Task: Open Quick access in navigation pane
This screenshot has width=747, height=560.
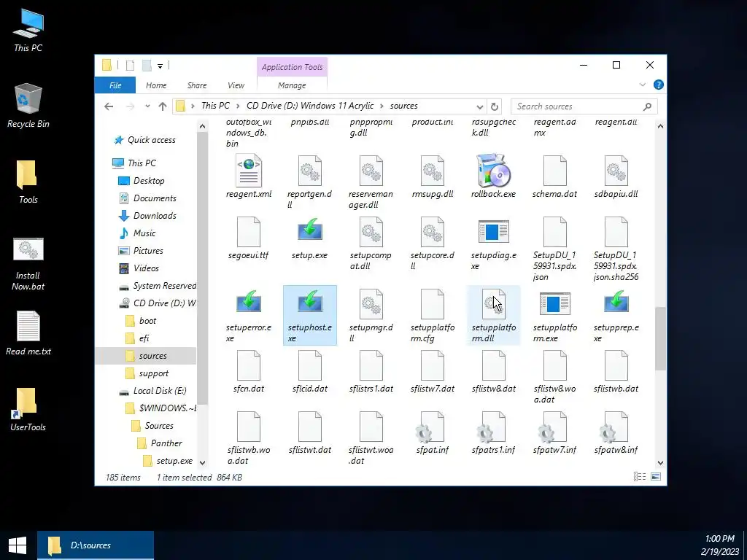Action: 145,140
